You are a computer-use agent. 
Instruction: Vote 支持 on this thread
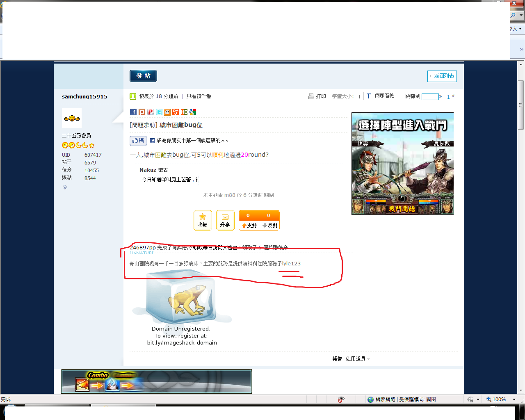249,226
